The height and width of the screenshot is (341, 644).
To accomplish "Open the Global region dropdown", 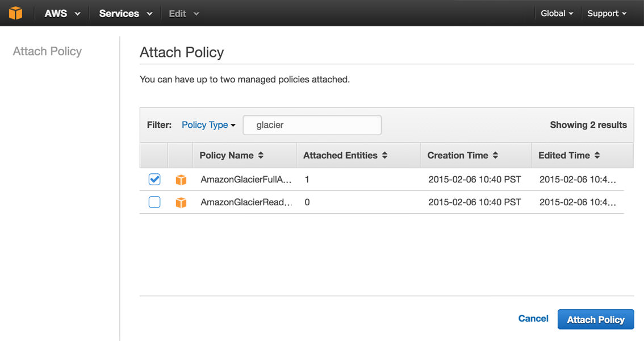I will pos(557,13).
